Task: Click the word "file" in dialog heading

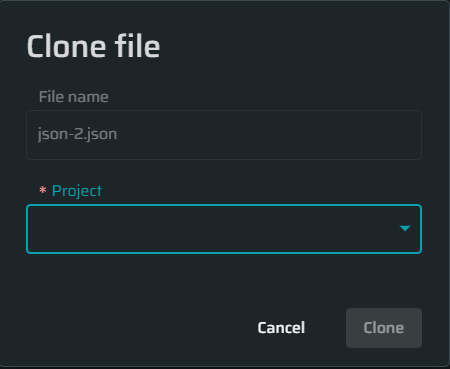Action: click(x=137, y=46)
